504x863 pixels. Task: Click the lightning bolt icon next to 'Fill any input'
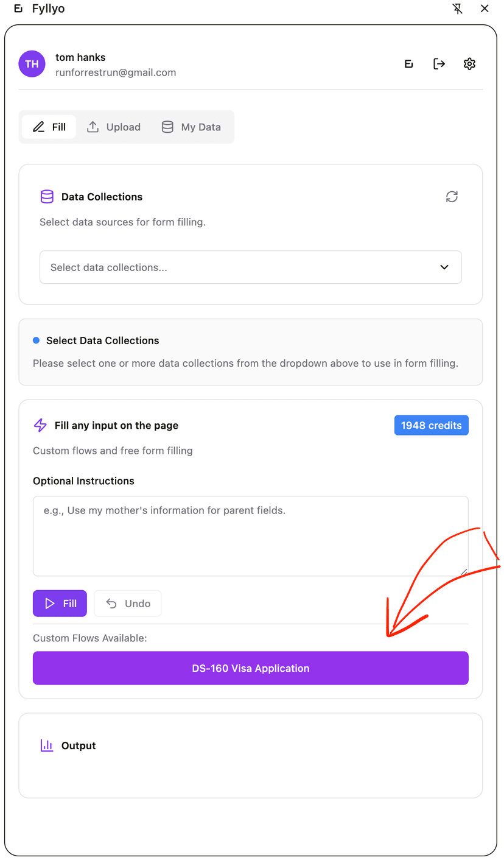pyautogui.click(x=40, y=425)
